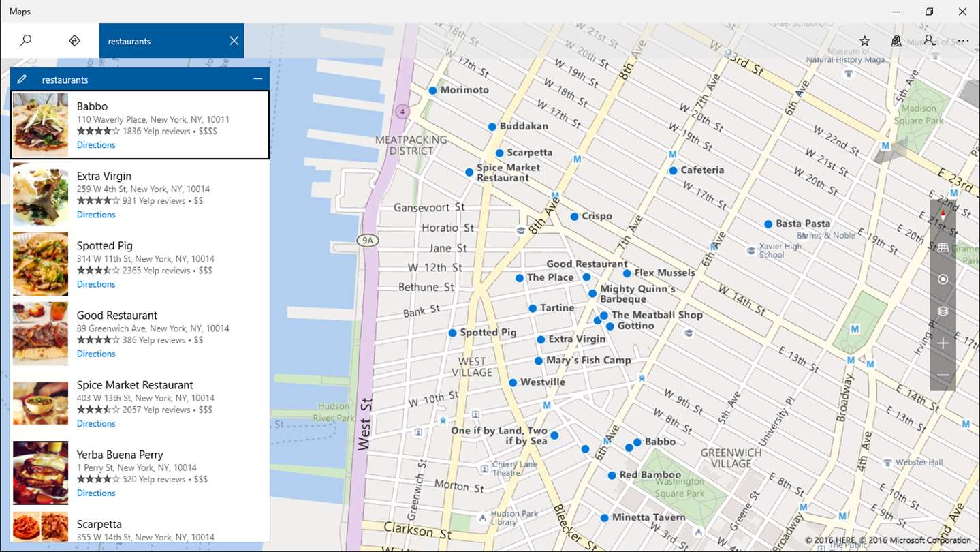Open the Extra Virgin food thumbnail
The width and height of the screenshot is (980, 552).
[x=41, y=194]
